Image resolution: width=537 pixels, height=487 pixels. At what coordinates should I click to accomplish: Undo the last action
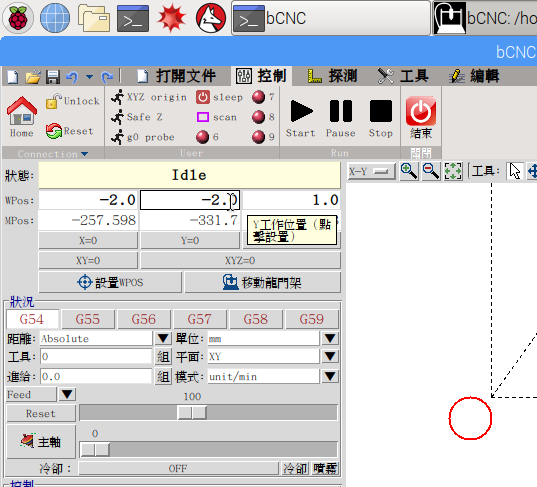72,76
